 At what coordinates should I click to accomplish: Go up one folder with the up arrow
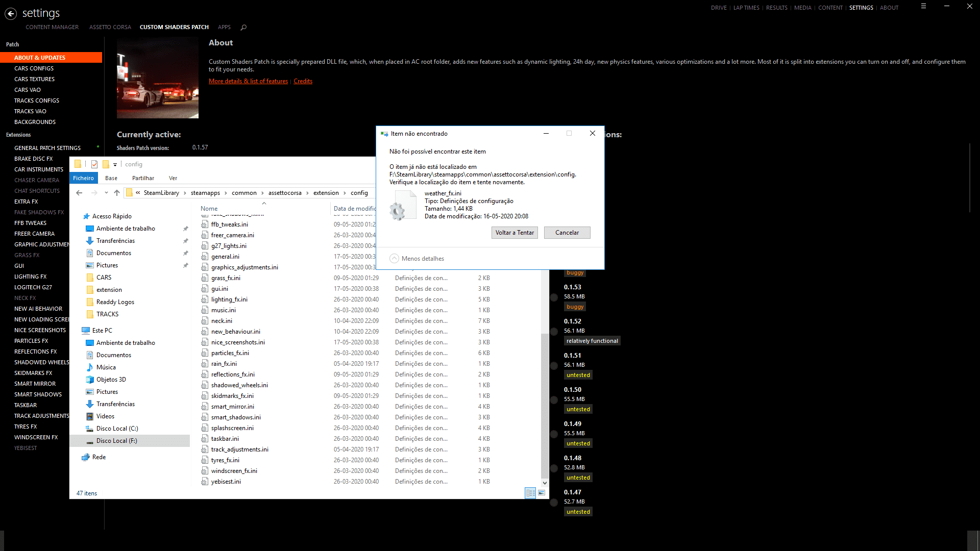(x=117, y=193)
